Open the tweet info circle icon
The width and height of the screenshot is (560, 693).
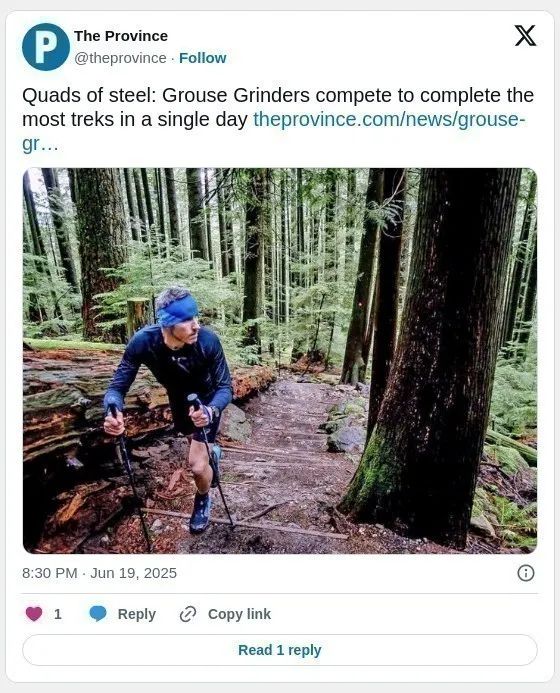coord(526,573)
